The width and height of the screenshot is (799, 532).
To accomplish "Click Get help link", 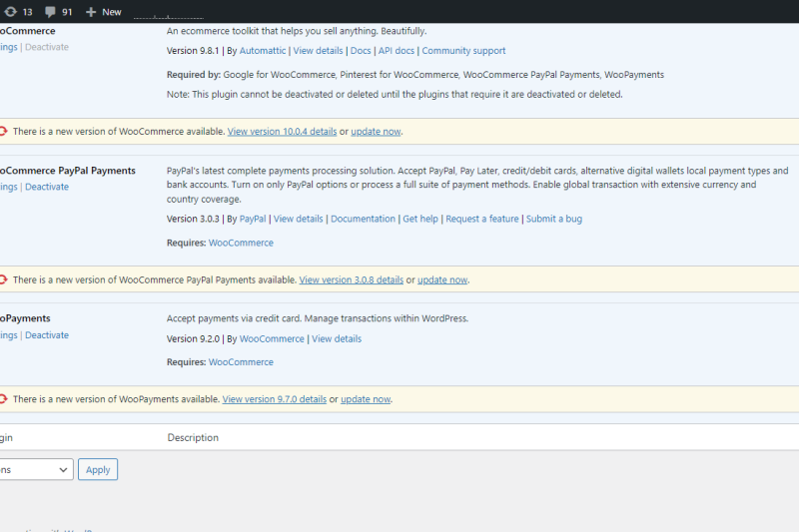I will (x=420, y=219).
